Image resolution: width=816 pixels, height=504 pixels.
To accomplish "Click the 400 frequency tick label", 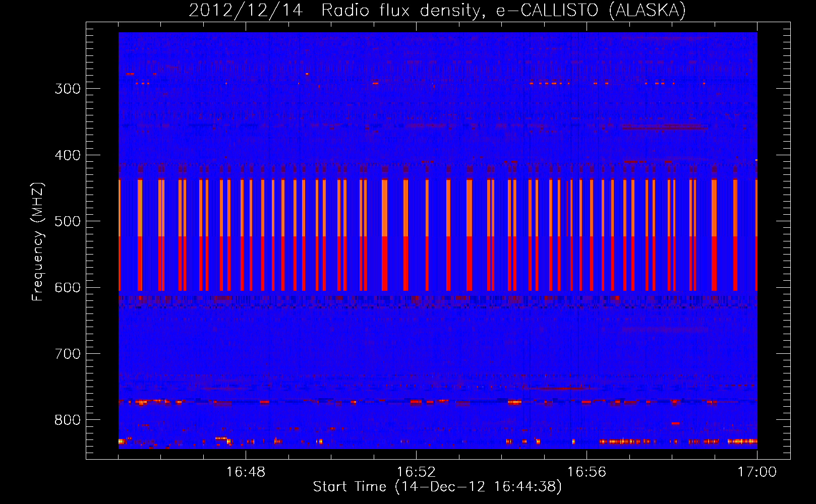I will pos(68,155).
